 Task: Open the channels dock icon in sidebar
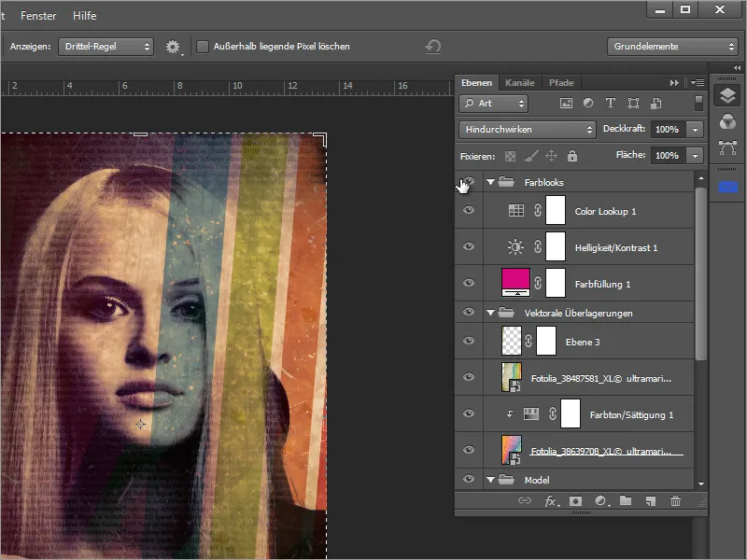(x=727, y=122)
